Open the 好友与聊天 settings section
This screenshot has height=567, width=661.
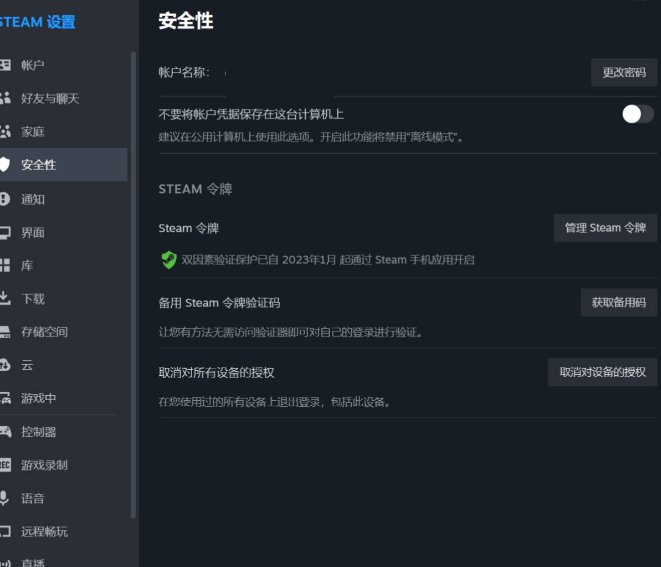pyautogui.click(x=64, y=98)
